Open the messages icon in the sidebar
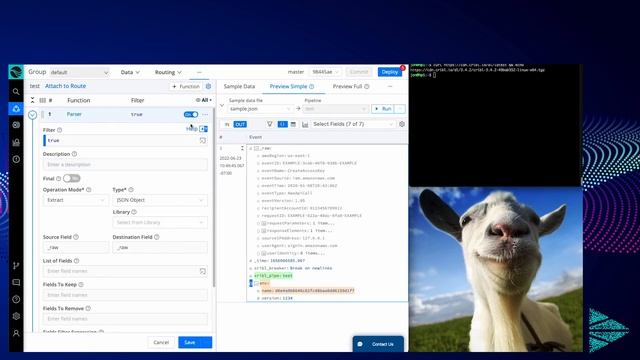This screenshot has height=360, width=640. (16, 282)
